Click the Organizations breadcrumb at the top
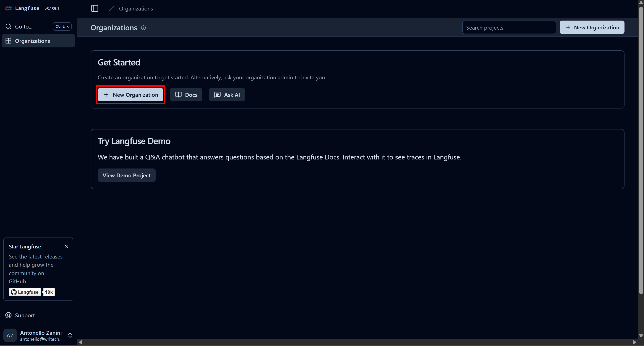Image resolution: width=644 pixels, height=346 pixels. 136,8
